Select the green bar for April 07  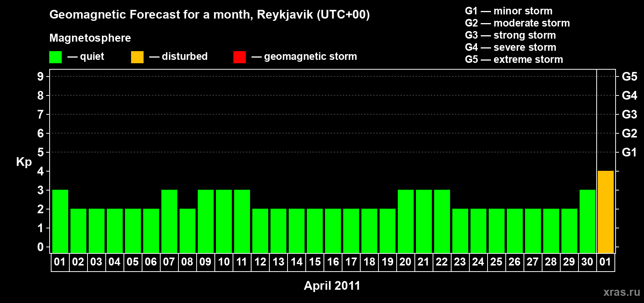(169, 221)
